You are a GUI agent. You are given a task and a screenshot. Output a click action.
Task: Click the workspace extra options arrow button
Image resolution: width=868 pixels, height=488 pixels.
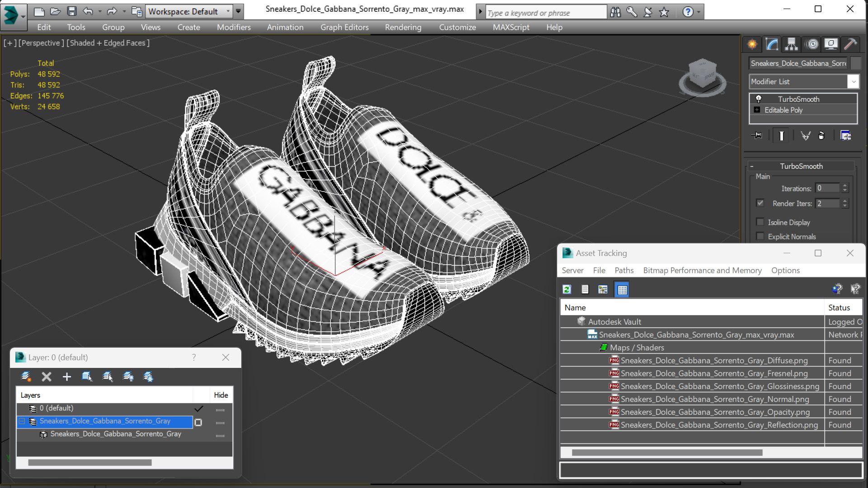click(x=238, y=11)
